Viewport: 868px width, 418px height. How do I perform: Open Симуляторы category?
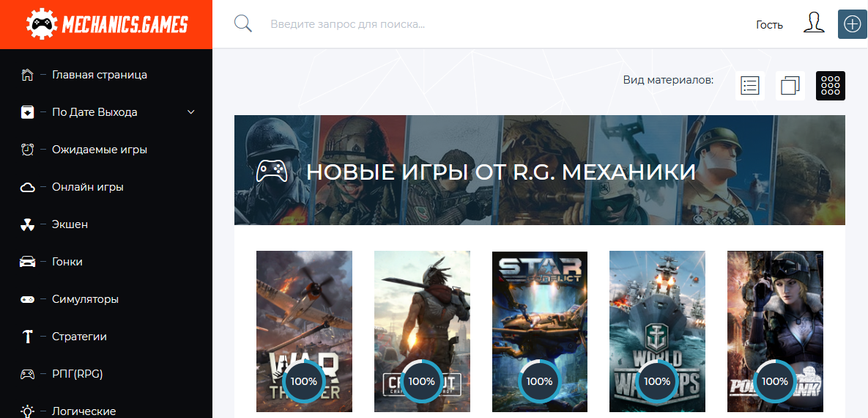click(x=85, y=299)
